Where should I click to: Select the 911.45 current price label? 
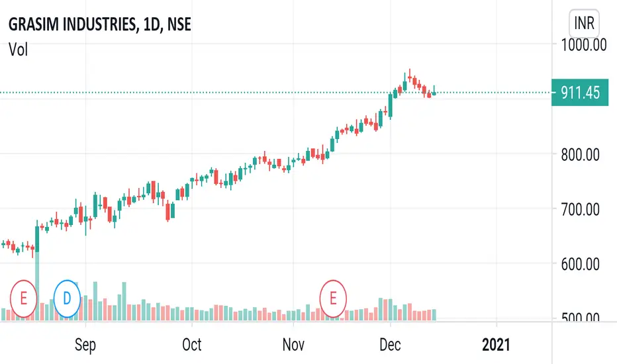[x=580, y=93]
